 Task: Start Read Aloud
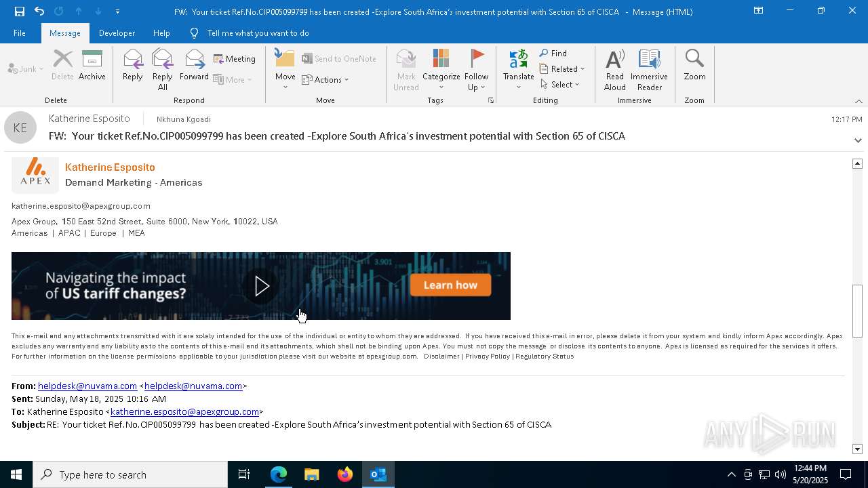click(x=615, y=70)
